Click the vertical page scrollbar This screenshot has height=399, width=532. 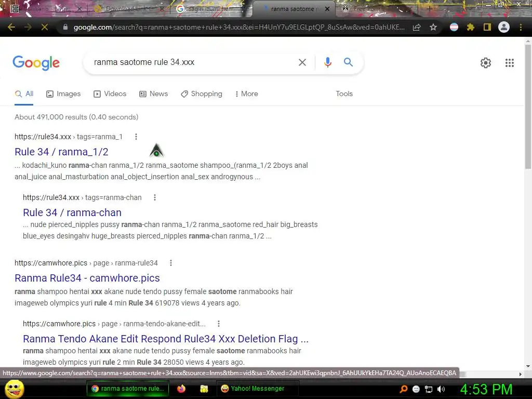pos(528,107)
